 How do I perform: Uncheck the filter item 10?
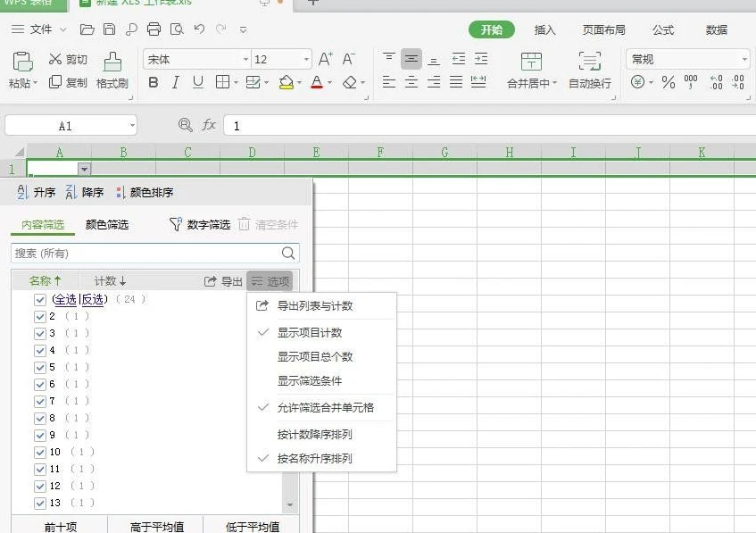pos(40,453)
